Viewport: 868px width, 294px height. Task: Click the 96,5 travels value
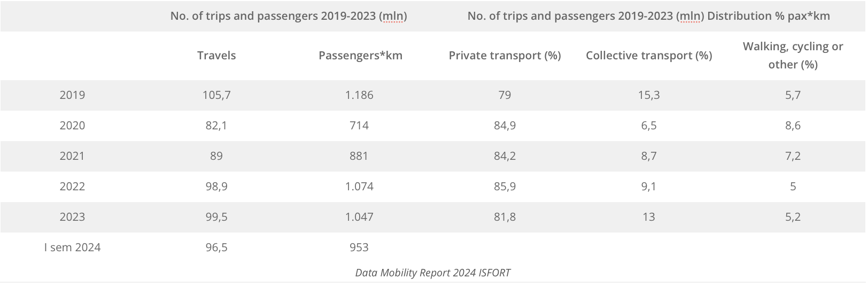pos(216,247)
